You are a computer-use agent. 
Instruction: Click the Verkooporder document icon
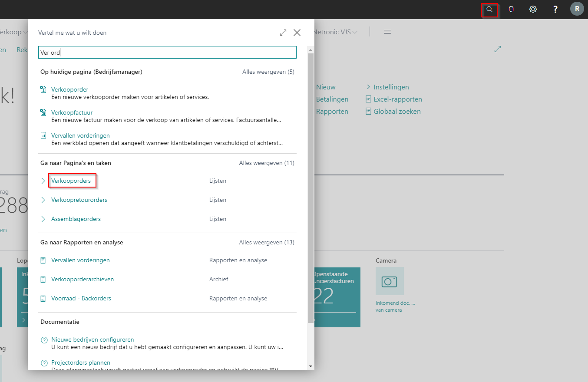tap(43, 90)
